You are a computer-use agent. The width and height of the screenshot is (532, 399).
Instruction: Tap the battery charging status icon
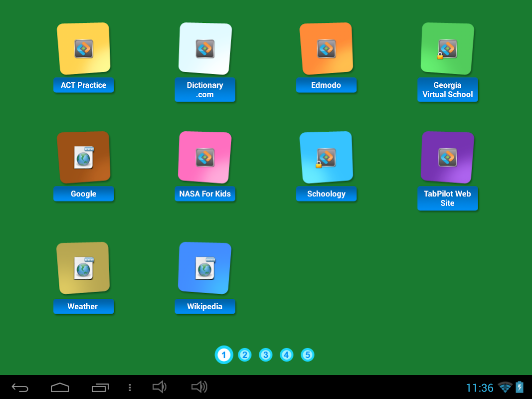(520, 387)
